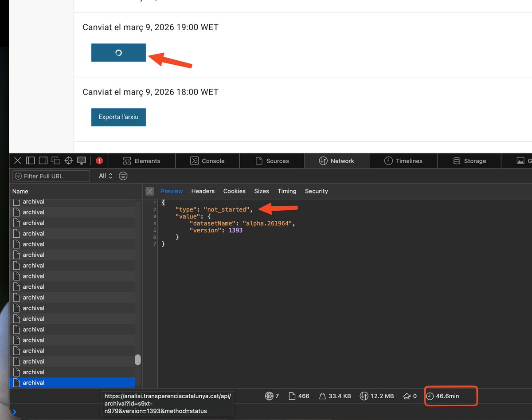Screen dimensions: 532x420
Task: View the request Cookies tab
Action: [x=235, y=191]
